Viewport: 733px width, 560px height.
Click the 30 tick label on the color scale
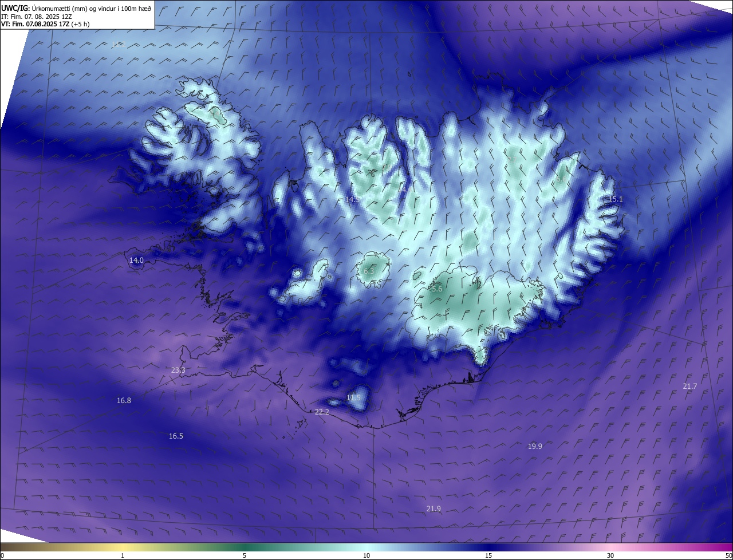click(x=610, y=555)
